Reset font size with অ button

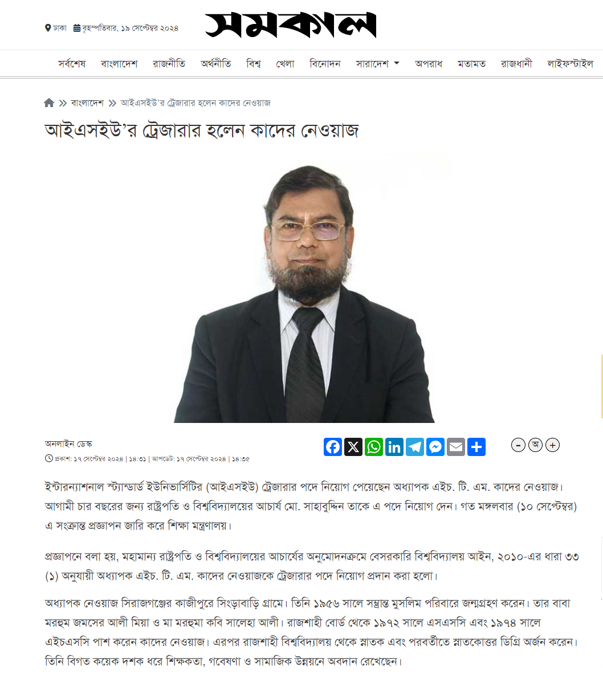point(535,445)
